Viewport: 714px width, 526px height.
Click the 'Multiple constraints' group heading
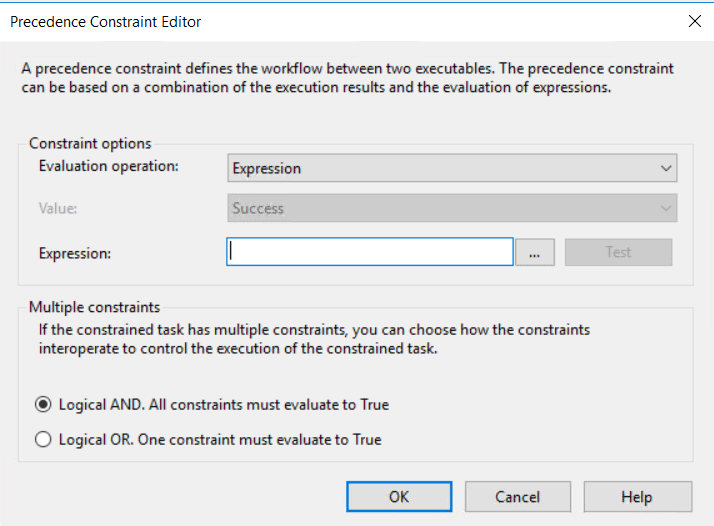click(94, 307)
